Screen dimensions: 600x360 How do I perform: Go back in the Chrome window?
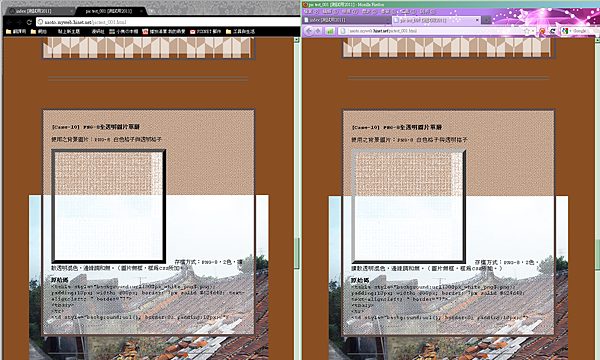click(x=9, y=22)
